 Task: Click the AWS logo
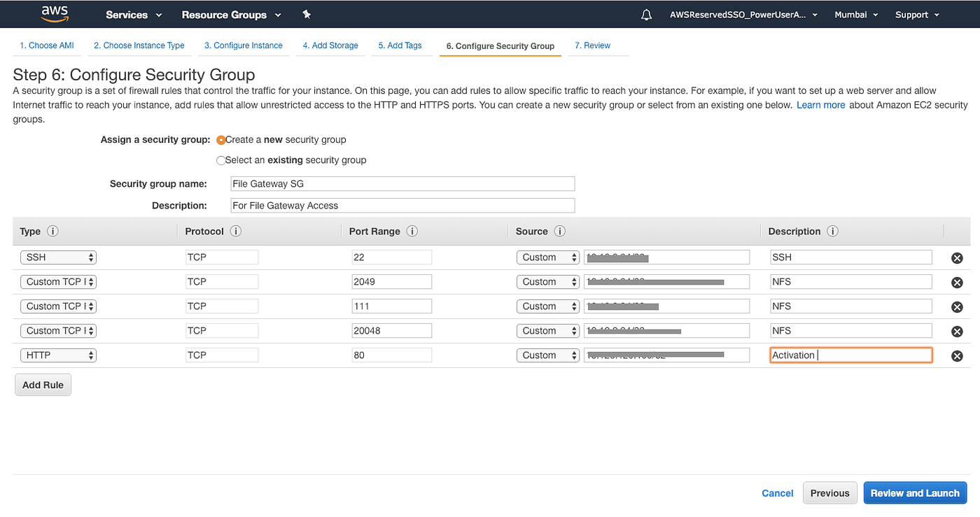55,14
